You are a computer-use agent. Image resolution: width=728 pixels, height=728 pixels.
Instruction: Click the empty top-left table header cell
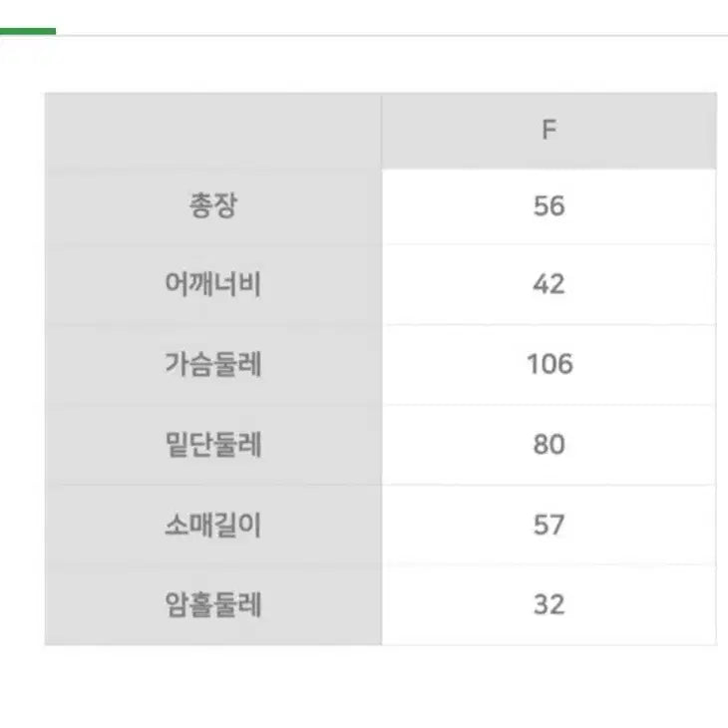(x=212, y=131)
